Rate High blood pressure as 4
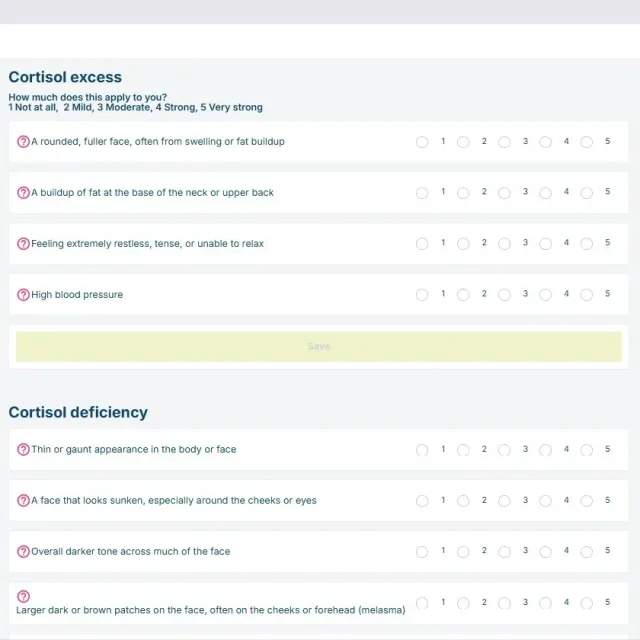This screenshot has height=640, width=640. click(545, 295)
